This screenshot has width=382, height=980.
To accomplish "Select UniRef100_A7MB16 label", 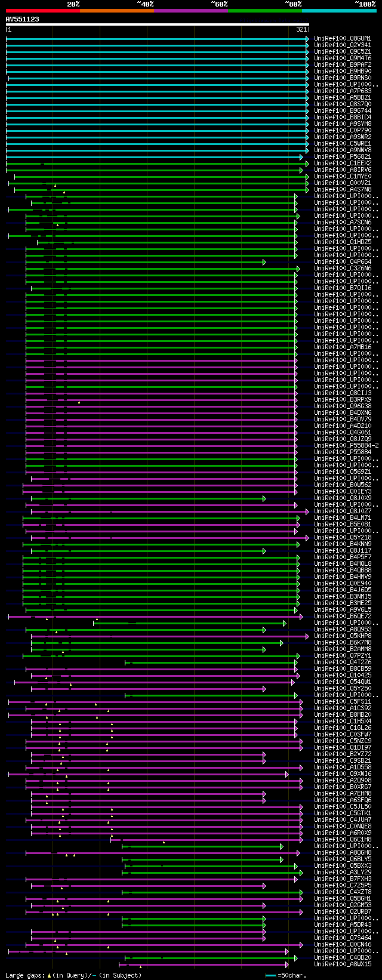I will (x=343, y=347).
